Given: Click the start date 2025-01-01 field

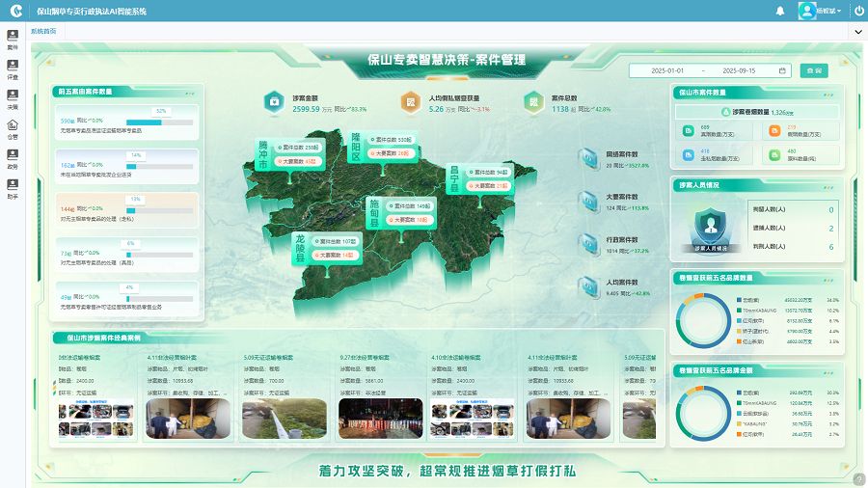Looking at the screenshot, I should 667,70.
